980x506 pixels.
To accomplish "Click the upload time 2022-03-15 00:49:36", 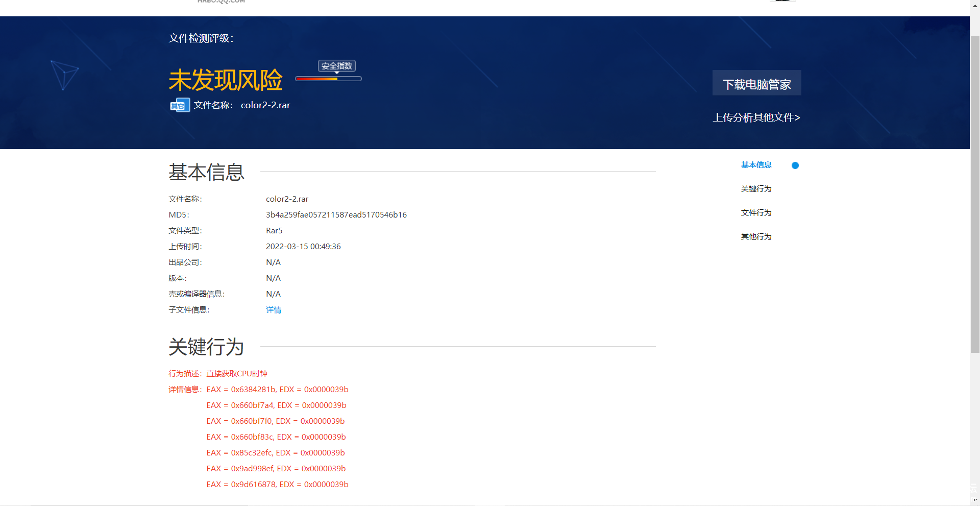I will (x=303, y=247).
